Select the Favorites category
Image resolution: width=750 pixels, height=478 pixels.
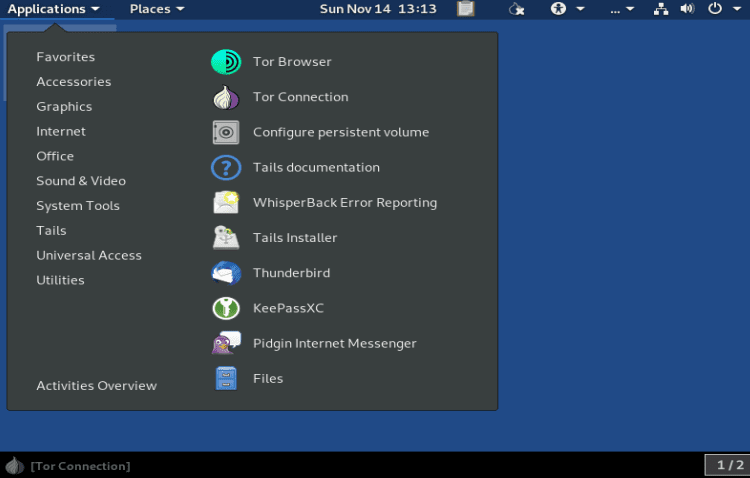(x=66, y=57)
